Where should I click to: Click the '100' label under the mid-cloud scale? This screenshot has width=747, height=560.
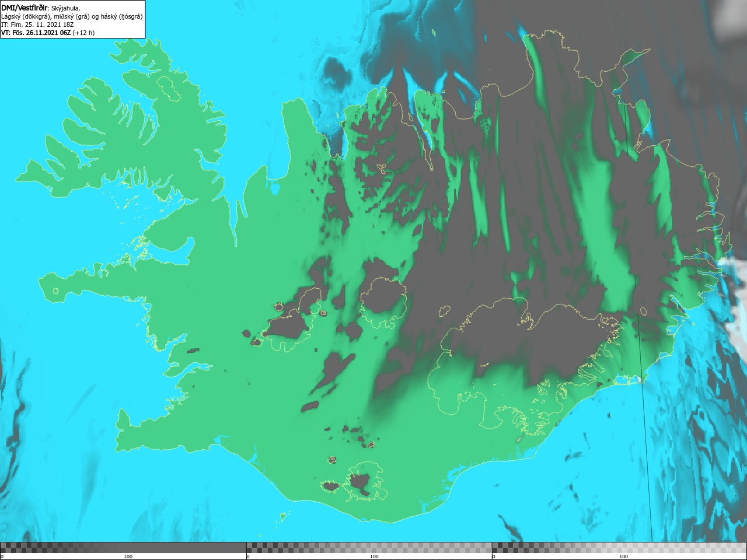pyautogui.click(x=374, y=556)
